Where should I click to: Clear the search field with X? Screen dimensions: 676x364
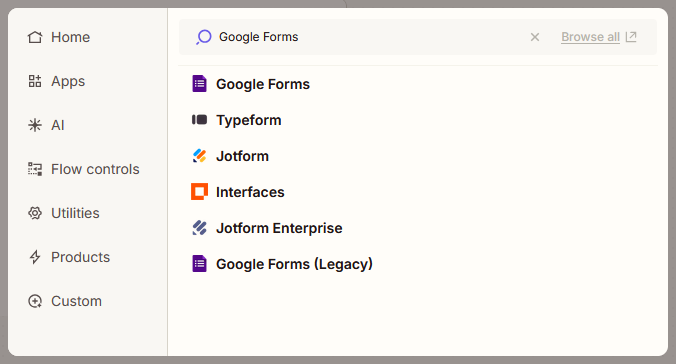535,37
